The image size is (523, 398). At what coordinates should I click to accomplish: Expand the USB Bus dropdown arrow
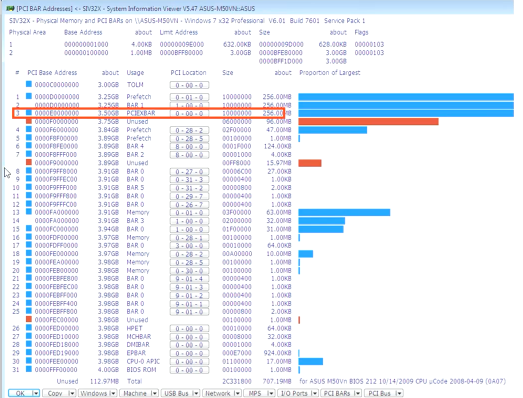196,393
